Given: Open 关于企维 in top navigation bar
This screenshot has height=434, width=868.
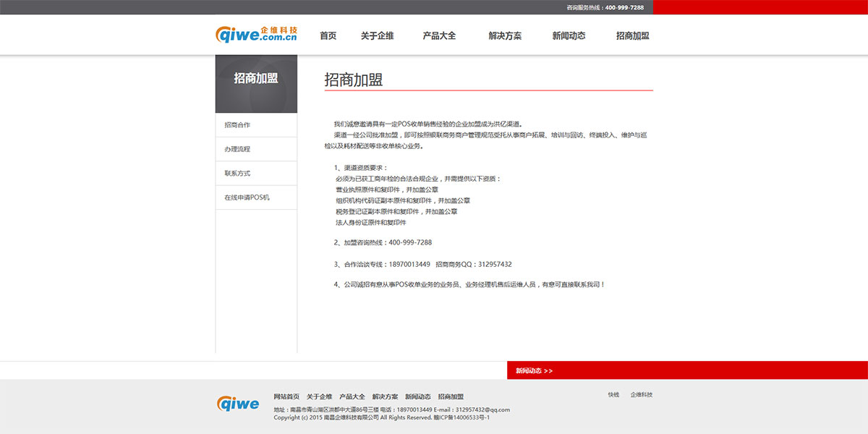Looking at the screenshot, I should tap(377, 35).
